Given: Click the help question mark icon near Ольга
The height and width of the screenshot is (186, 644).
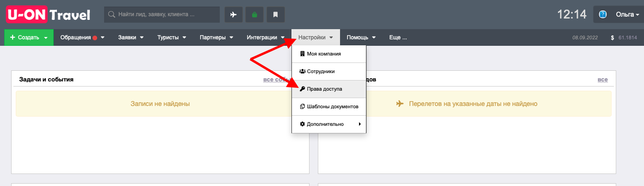Looking at the screenshot, I should [x=603, y=14].
